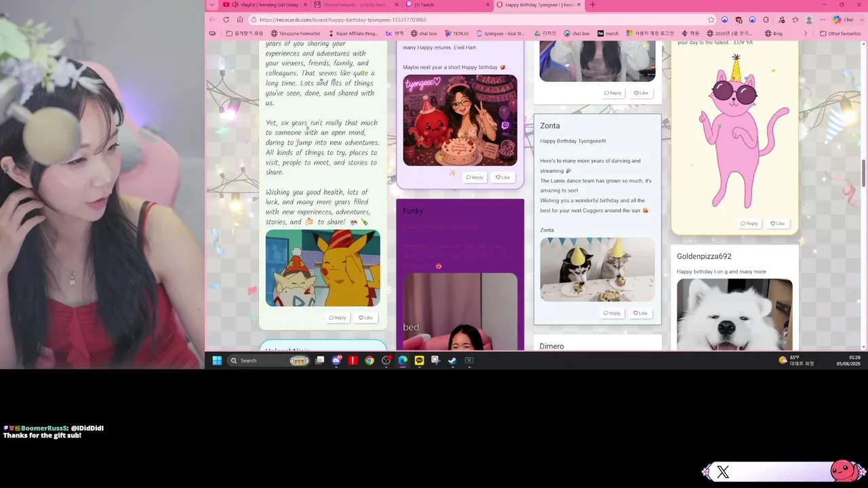
Task: Close the StreamElements Activity feed tab
Action: 396,5
